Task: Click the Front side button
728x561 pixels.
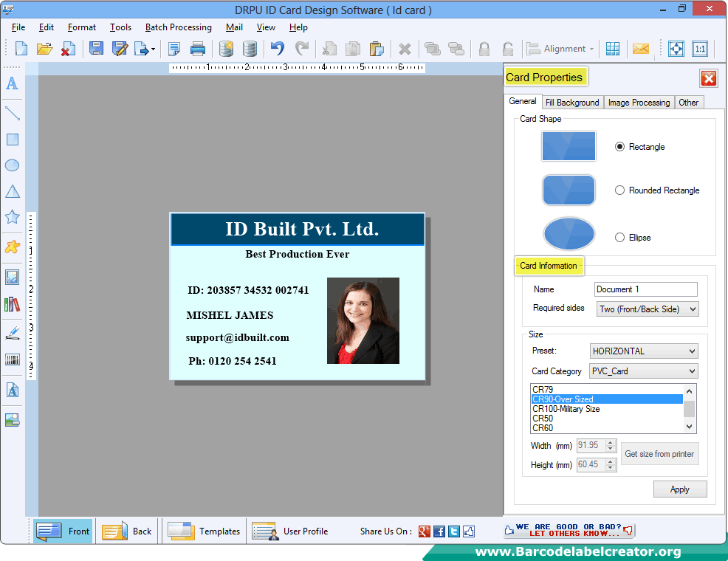Action: click(x=63, y=531)
